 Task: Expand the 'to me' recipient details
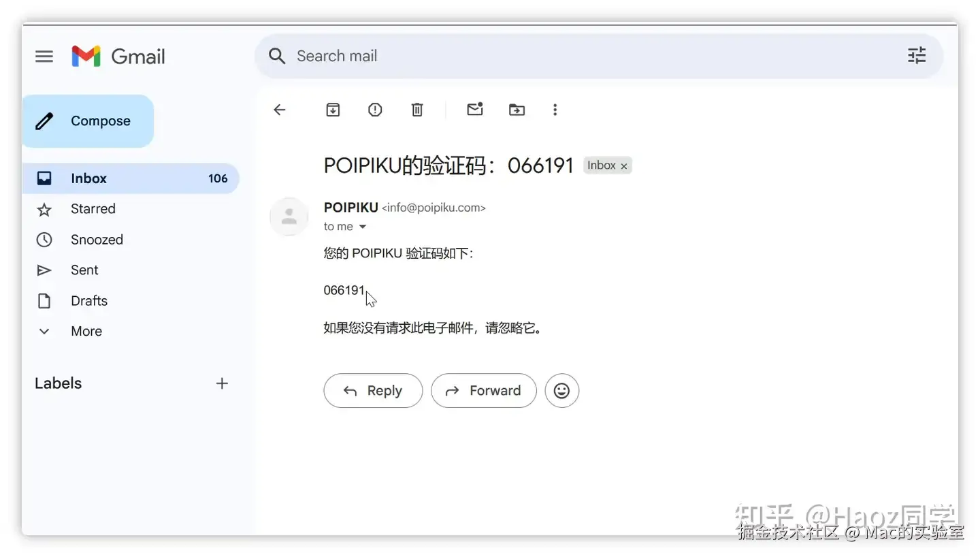(363, 227)
